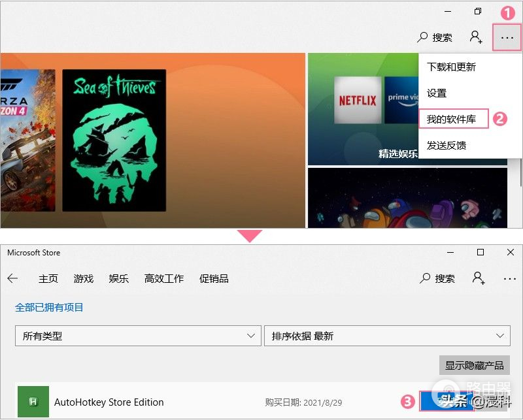Expand the 所有类型 dropdown
523x420 pixels.
click(x=138, y=336)
